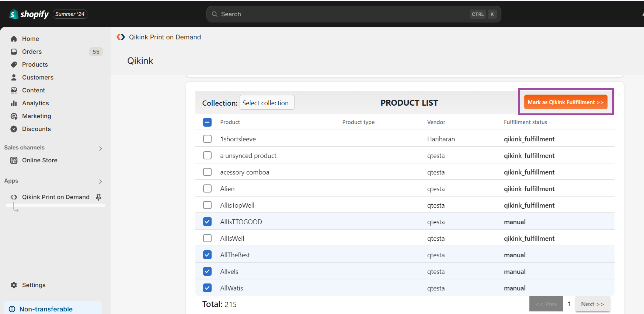Click the sub-navigation arrow under the Qikink app
644x314 pixels.
pos(15,208)
